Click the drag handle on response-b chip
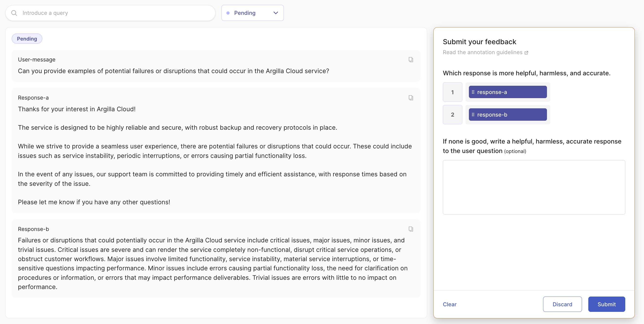Screen dimensions: 644x324 pyautogui.click(x=473, y=115)
